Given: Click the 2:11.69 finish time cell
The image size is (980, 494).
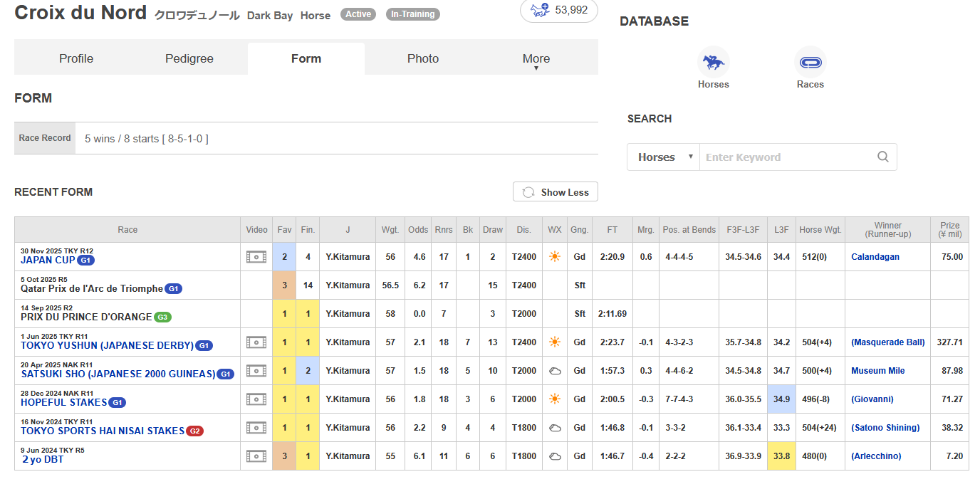Looking at the screenshot, I should click(612, 314).
